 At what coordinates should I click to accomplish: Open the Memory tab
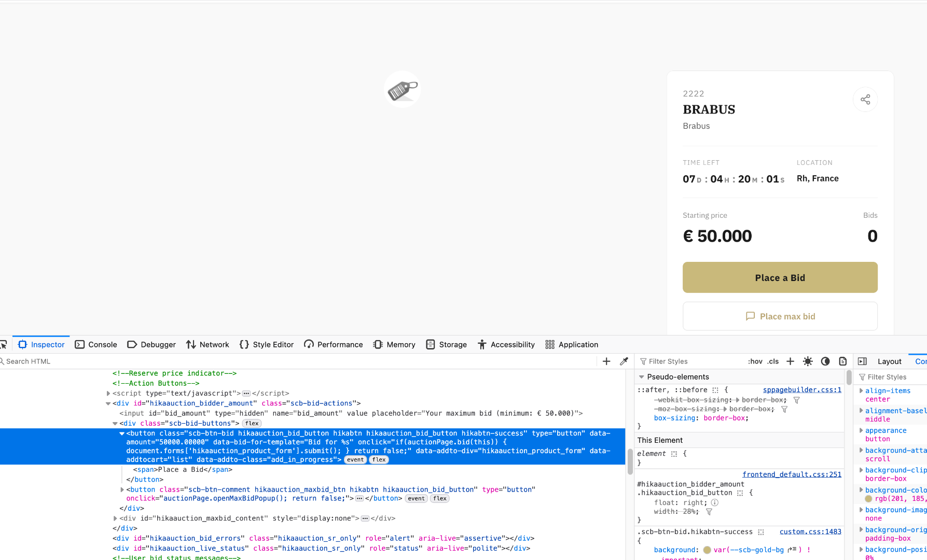click(x=394, y=345)
